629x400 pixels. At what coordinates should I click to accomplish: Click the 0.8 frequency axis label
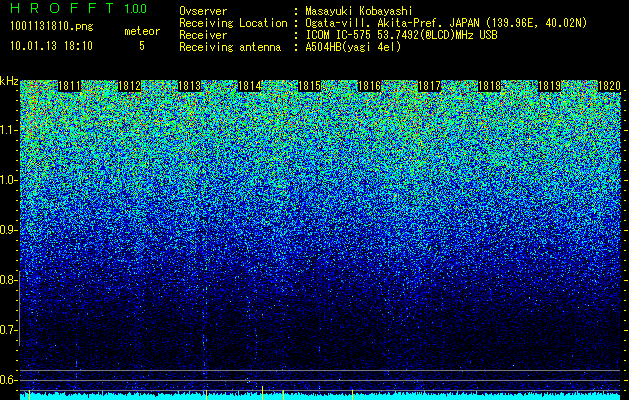[x=9, y=280]
